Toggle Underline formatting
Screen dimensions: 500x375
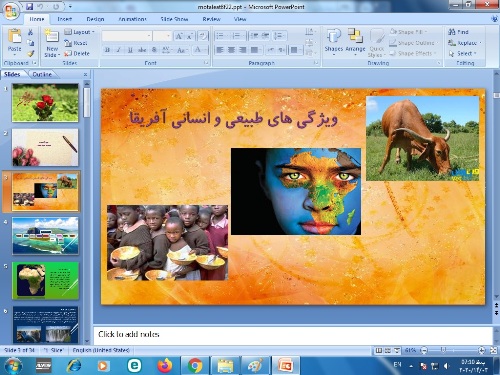pos(130,50)
